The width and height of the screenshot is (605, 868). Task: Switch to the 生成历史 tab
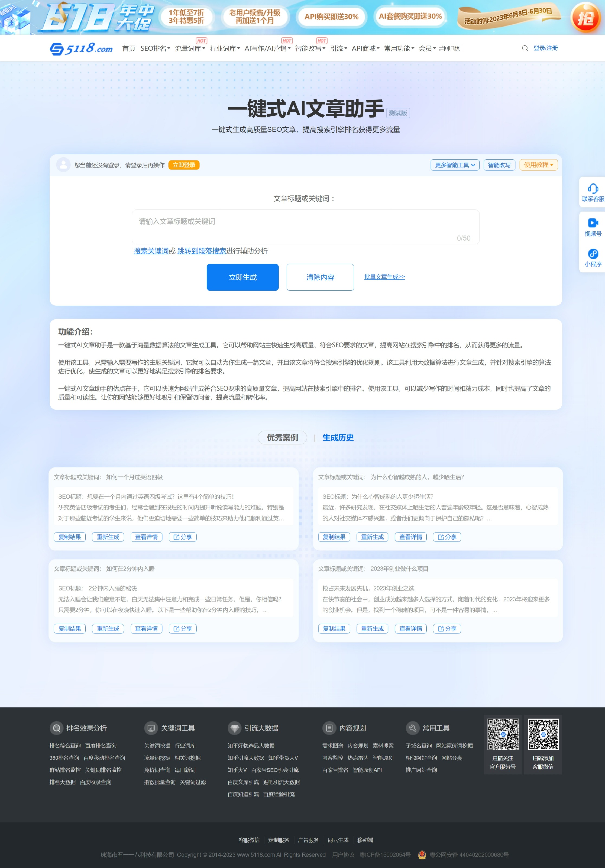coord(338,437)
